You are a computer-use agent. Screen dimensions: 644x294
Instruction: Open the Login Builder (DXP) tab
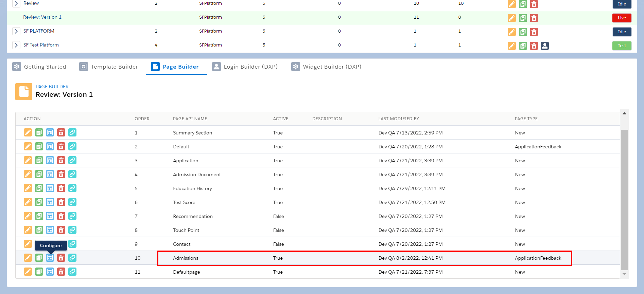245,67
